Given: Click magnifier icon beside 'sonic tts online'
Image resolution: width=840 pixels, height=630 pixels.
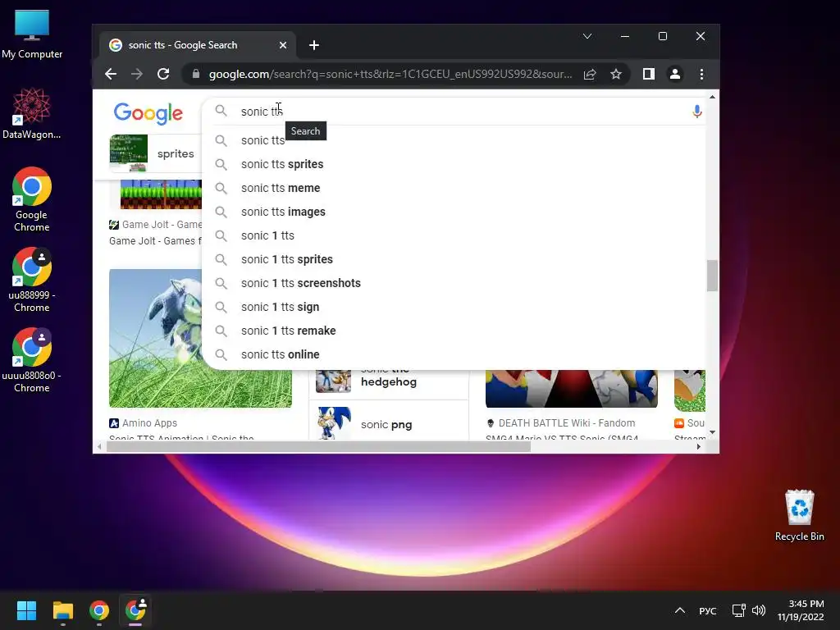Looking at the screenshot, I should coord(221,354).
